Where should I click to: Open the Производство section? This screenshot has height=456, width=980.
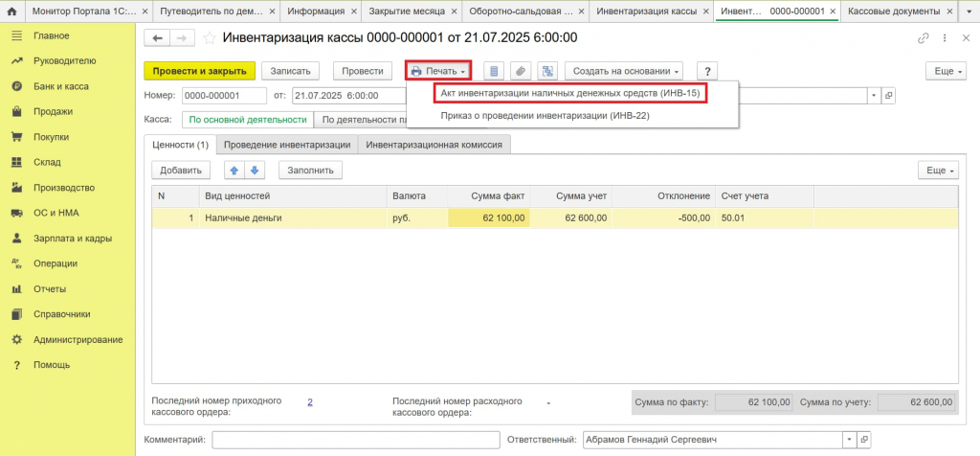tap(64, 188)
